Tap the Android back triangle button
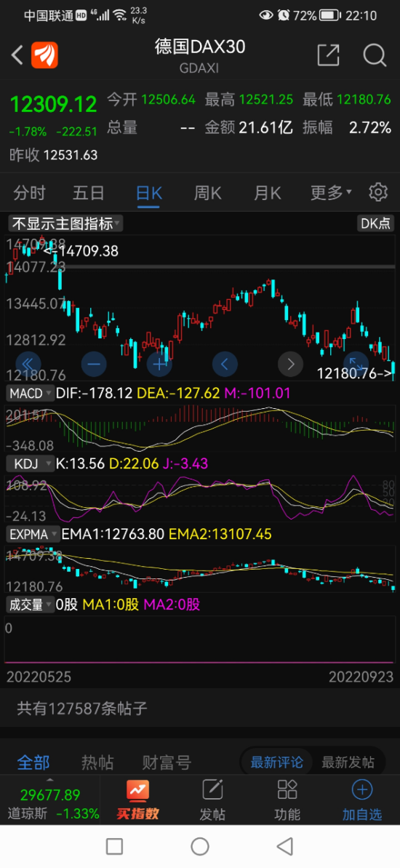400x868 pixels. (284, 846)
